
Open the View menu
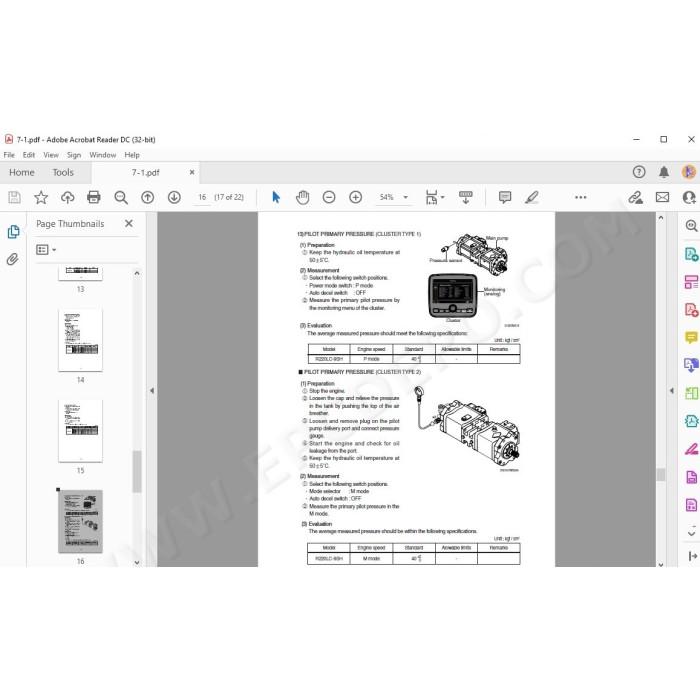pos(51,155)
